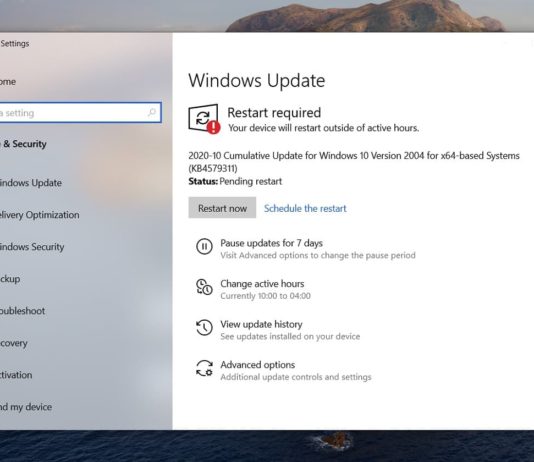Screen dimensions: 534x462
Task: Select Backup in the sidebar
Action: point(10,279)
